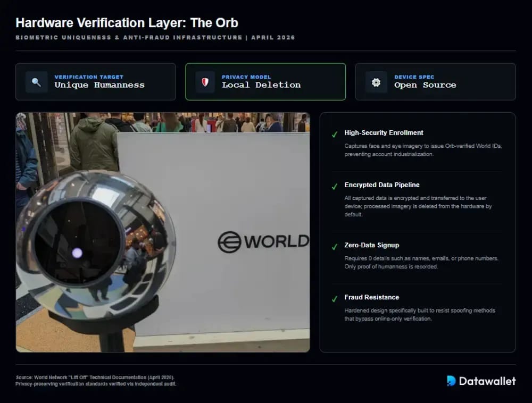Click the Fraud Resistance heading
The height and width of the screenshot is (403, 532).
(371, 297)
